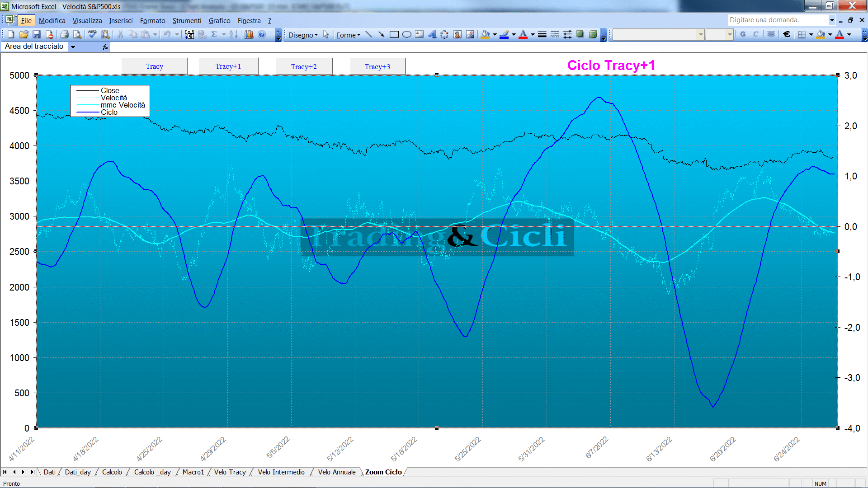Click the Borders grid icon

pos(802,34)
